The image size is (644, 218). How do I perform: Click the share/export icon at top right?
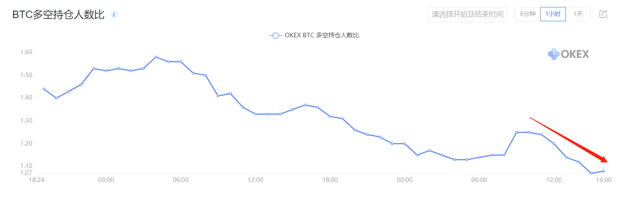[603, 14]
